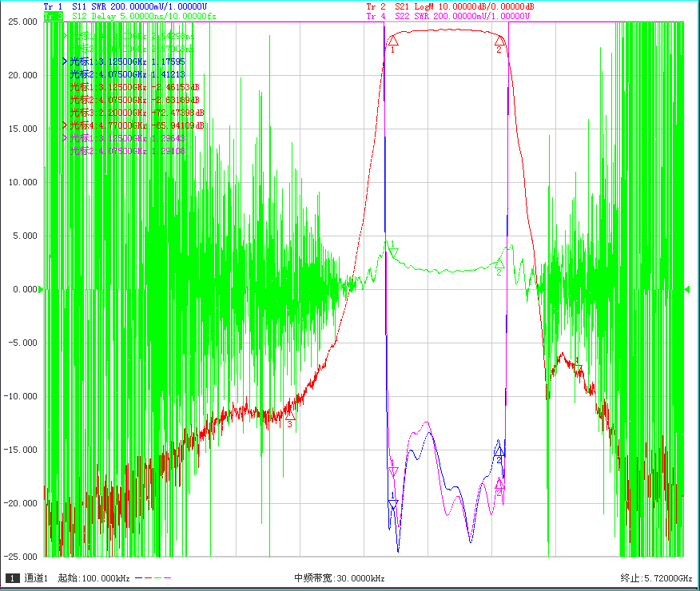Click S21 LogM 10.00000dB/0.00000dB scale text
The image size is (700, 591).
click(464, 6)
